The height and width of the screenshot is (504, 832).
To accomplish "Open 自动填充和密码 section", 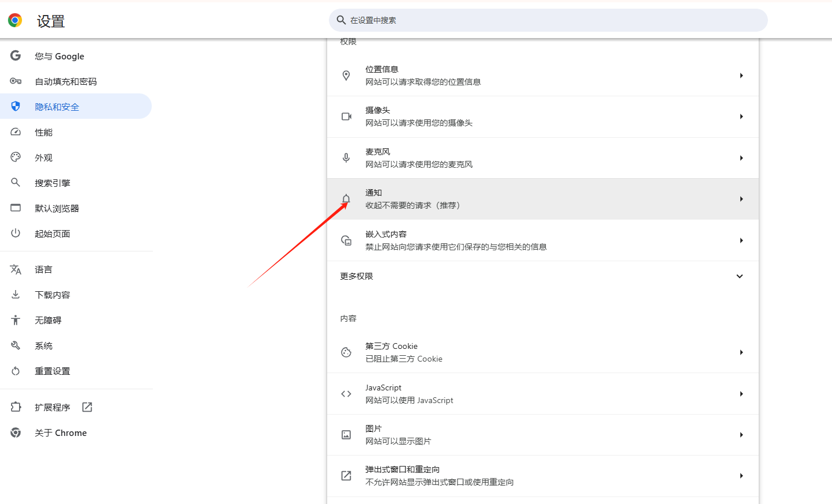I will pos(76,81).
